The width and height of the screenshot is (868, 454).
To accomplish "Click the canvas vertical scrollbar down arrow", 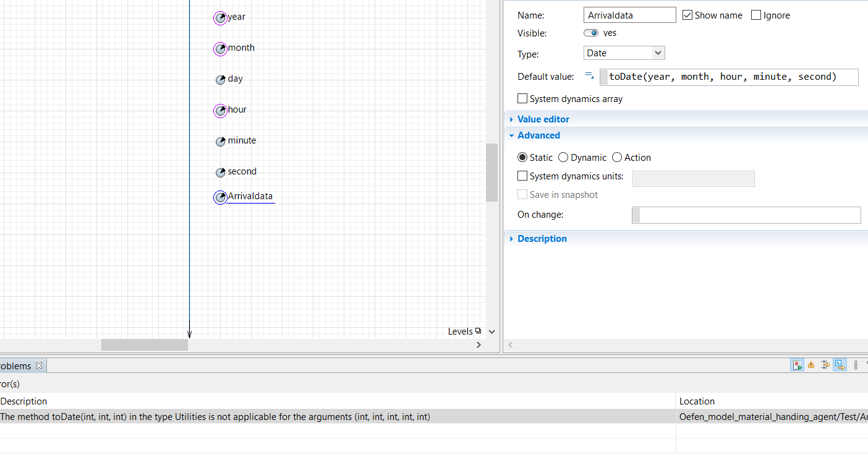I will (x=491, y=332).
